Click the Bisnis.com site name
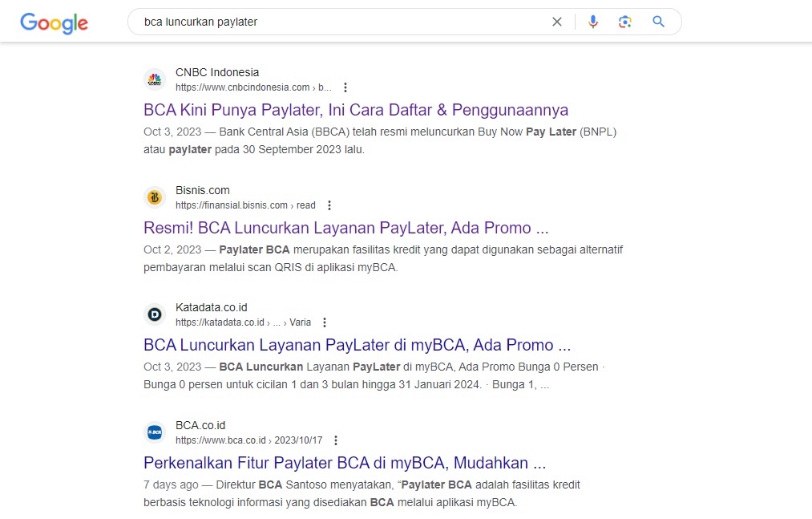 point(203,190)
